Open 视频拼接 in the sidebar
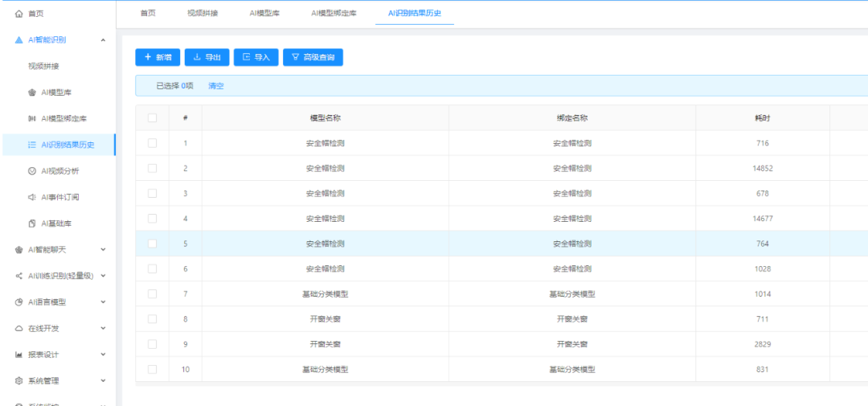 click(x=43, y=67)
